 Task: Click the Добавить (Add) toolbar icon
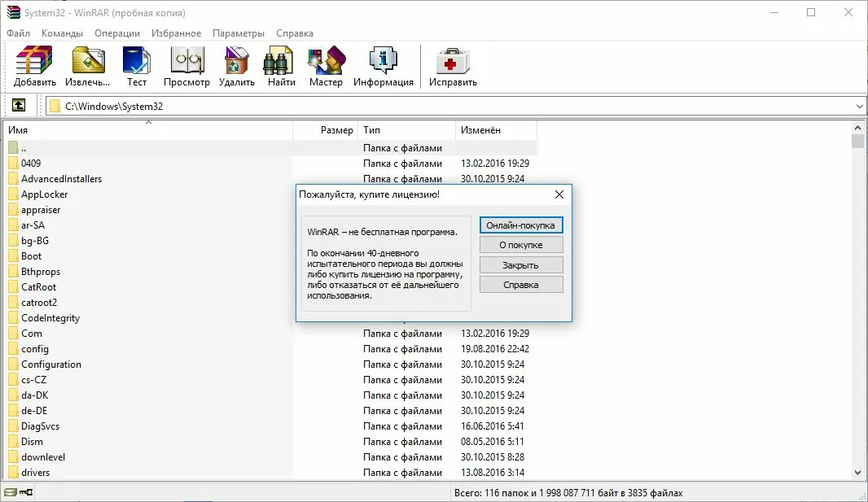[x=34, y=67]
